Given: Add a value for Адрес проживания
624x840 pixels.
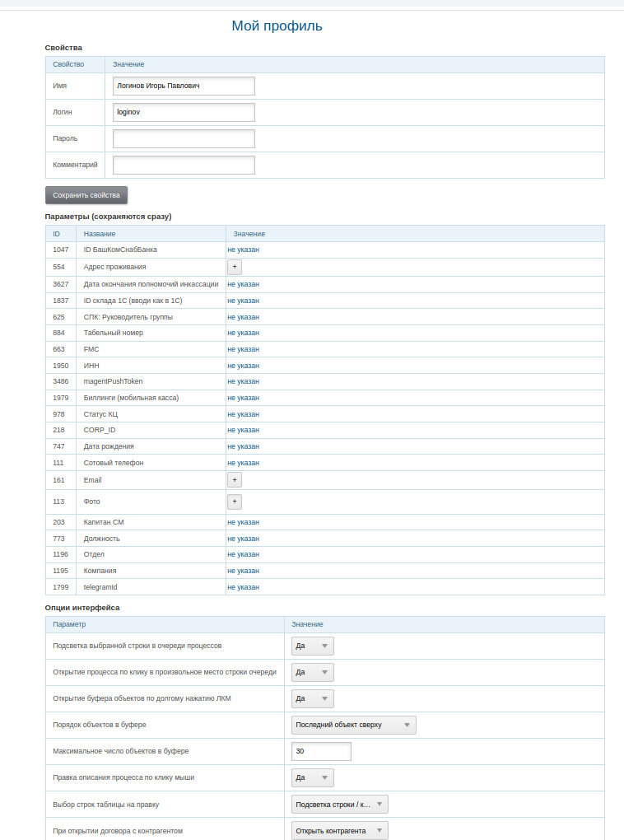Looking at the screenshot, I should pyautogui.click(x=235, y=267).
